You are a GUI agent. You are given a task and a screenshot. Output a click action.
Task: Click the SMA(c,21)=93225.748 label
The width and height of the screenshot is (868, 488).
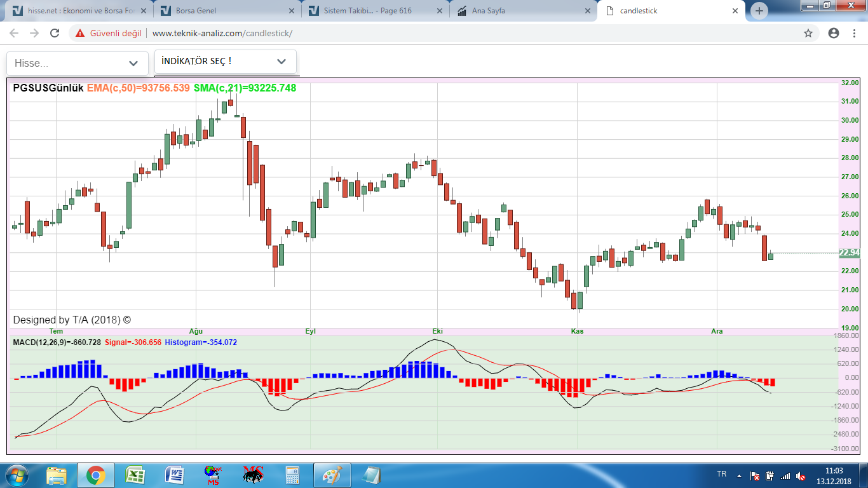tap(245, 88)
